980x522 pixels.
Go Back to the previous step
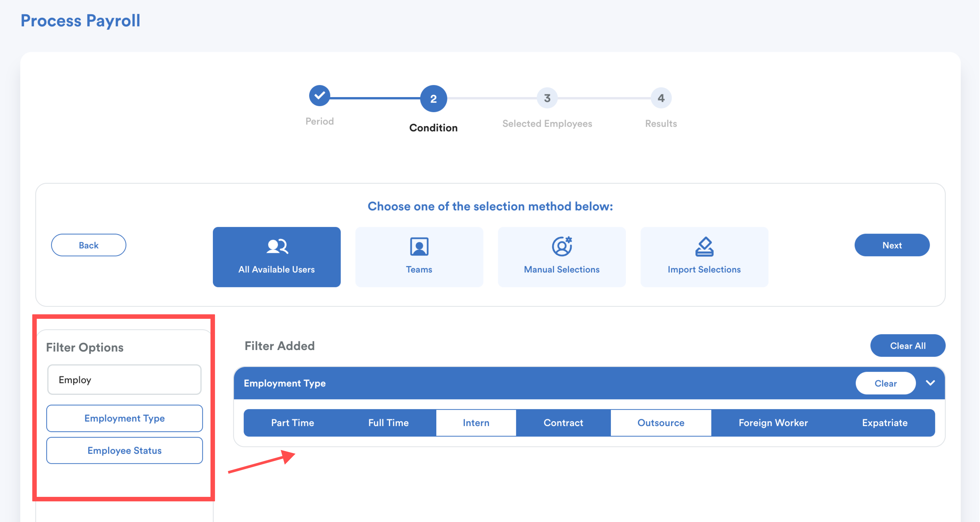point(88,245)
